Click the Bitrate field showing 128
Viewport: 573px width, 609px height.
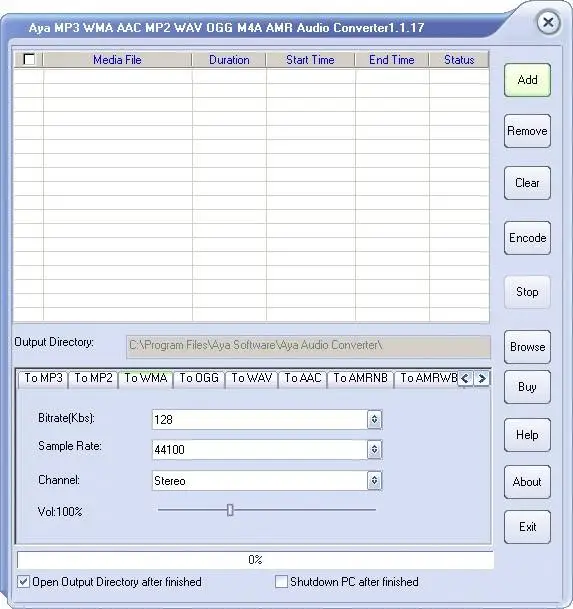(260, 419)
